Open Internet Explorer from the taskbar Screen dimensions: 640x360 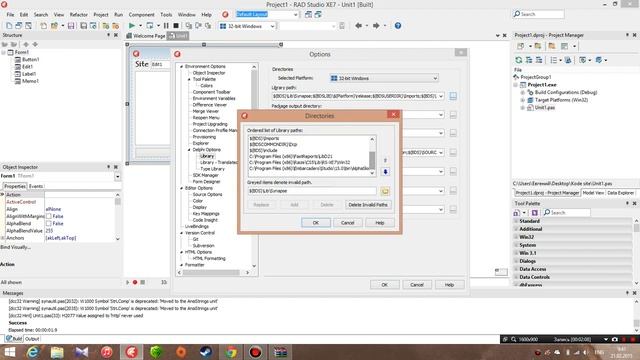coord(33,352)
